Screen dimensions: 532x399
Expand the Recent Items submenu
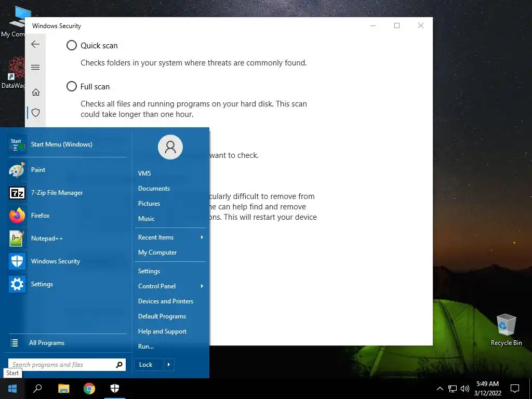tap(170, 237)
